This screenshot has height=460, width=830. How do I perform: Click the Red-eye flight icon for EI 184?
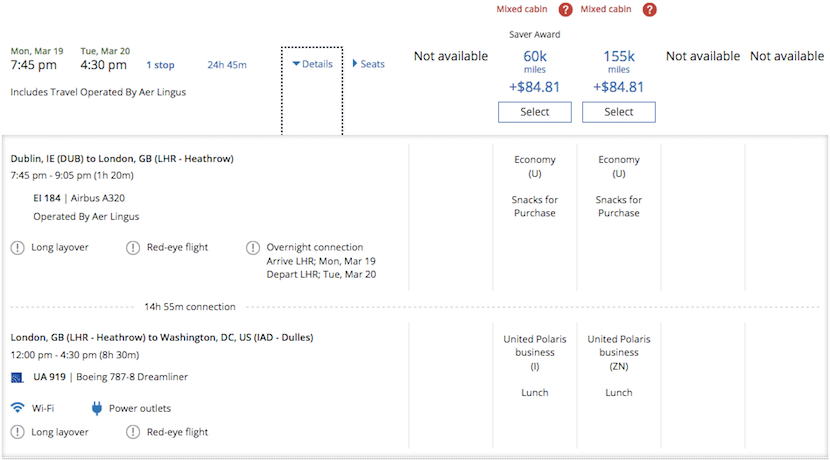134,248
